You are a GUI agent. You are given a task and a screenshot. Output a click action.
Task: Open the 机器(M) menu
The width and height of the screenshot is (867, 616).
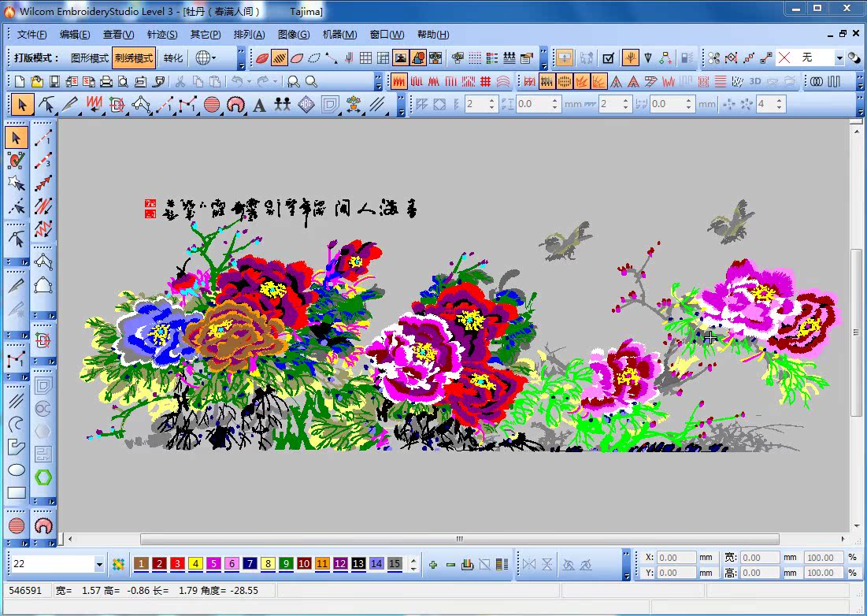point(339,35)
